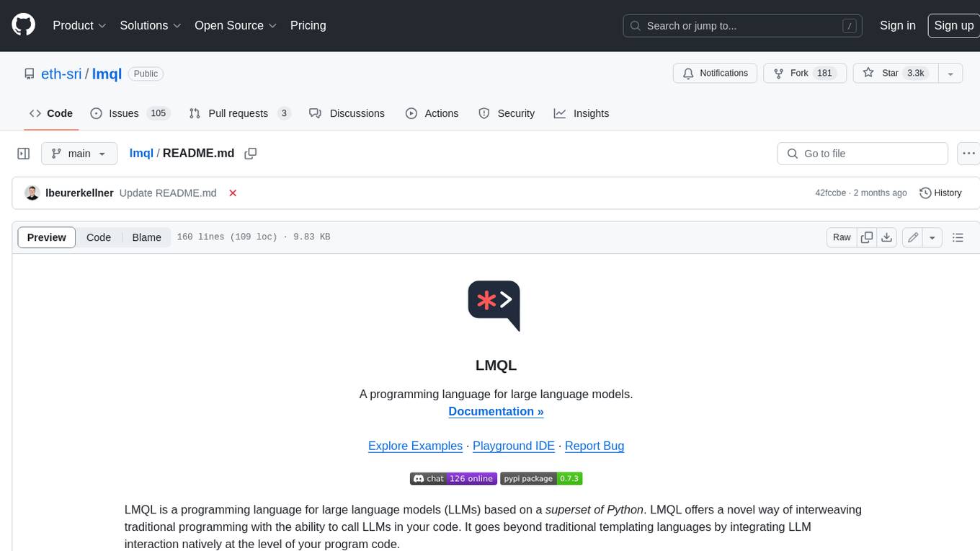Copy the README.md file path
The height and width of the screenshot is (551, 980).
[251, 154]
